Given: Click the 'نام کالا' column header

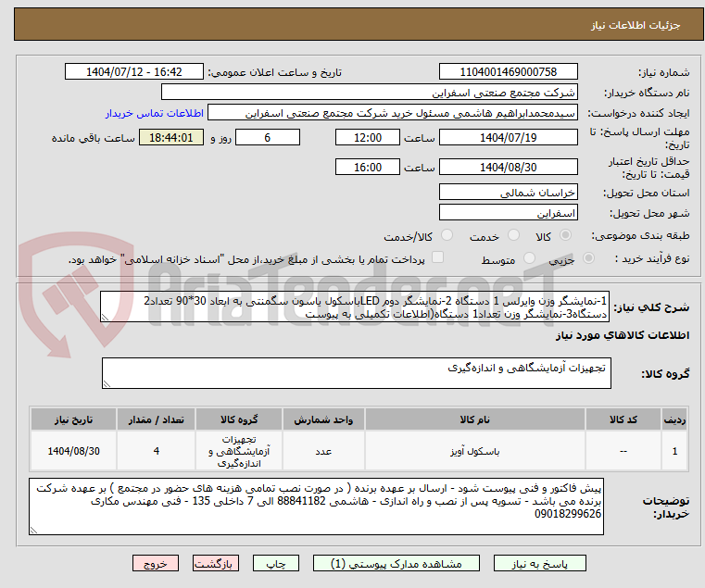Looking at the screenshot, I should click(x=475, y=419).
